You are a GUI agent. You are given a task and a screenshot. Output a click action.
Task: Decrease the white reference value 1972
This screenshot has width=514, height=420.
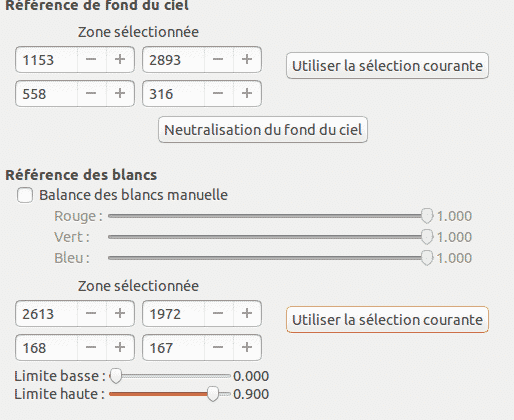point(218,314)
